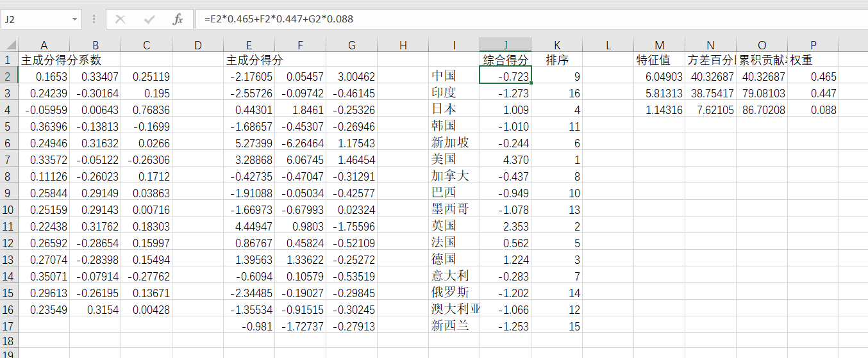This screenshot has width=868, height=358.
Task: Click the Cancel X icon in formula bar
Action: pos(120,19)
